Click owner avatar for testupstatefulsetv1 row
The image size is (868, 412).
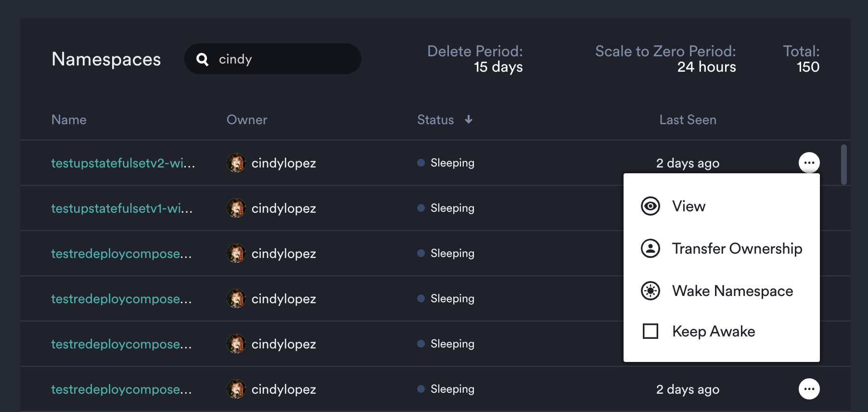coord(236,208)
